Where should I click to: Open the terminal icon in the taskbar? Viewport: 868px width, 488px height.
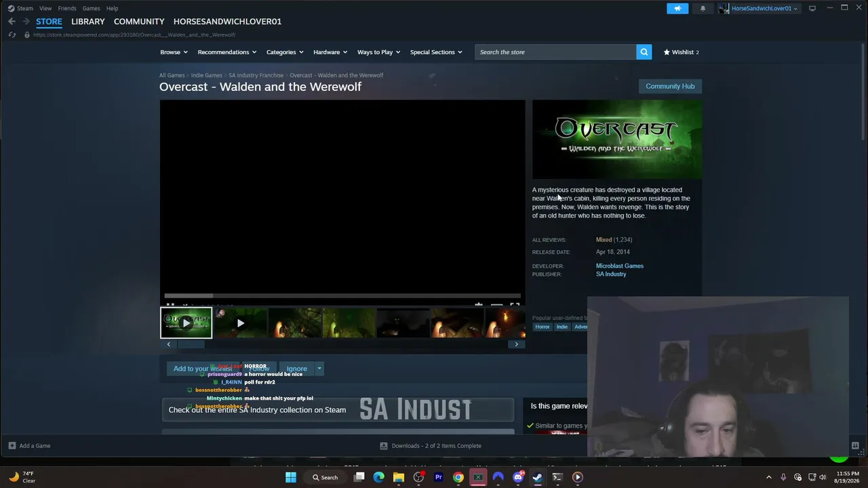coord(557,477)
